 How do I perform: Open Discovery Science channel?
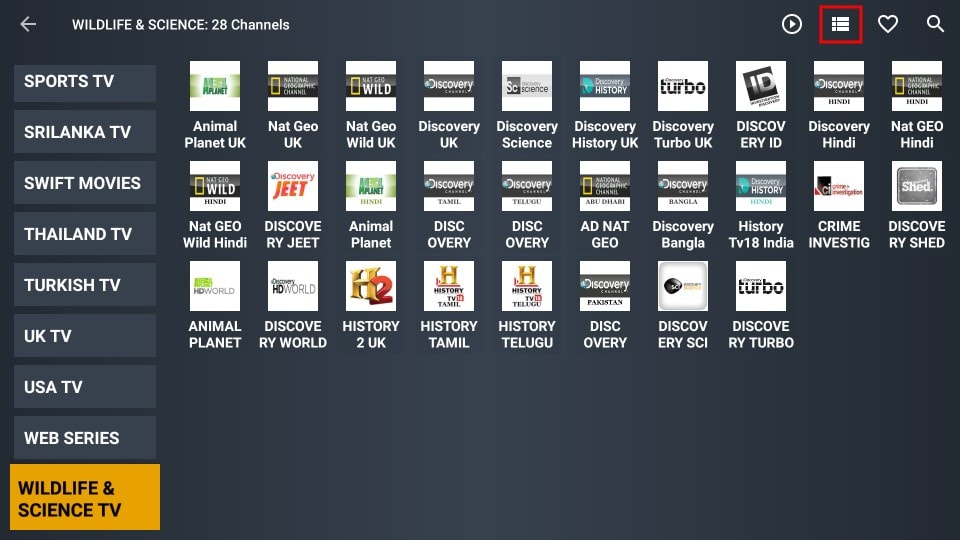(527, 106)
